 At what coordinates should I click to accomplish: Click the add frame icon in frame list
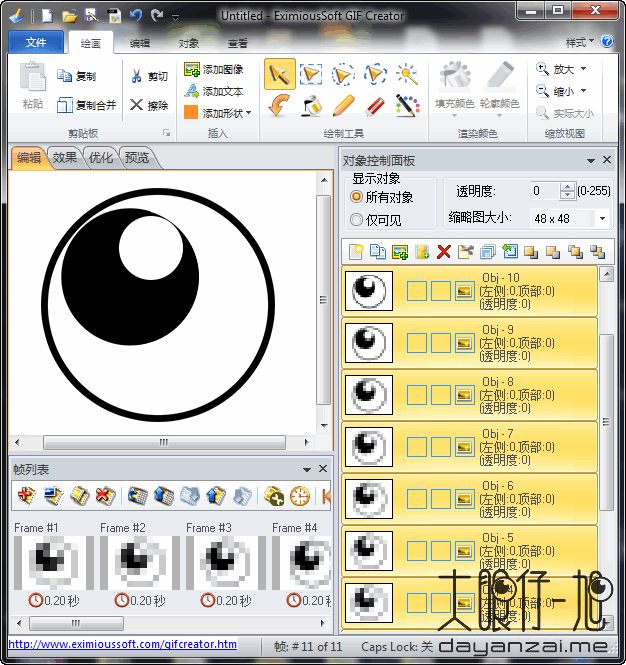click(x=26, y=496)
